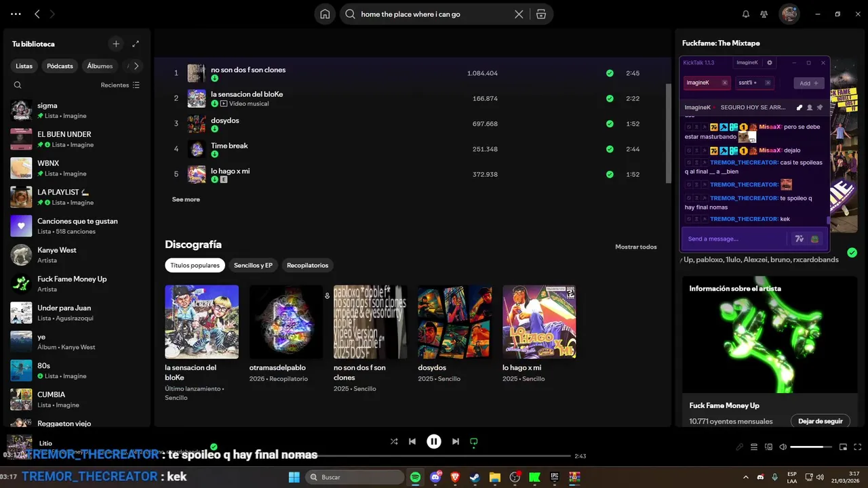Open the notifications bell
Viewport: 868px width, 488px height.
(746, 14)
